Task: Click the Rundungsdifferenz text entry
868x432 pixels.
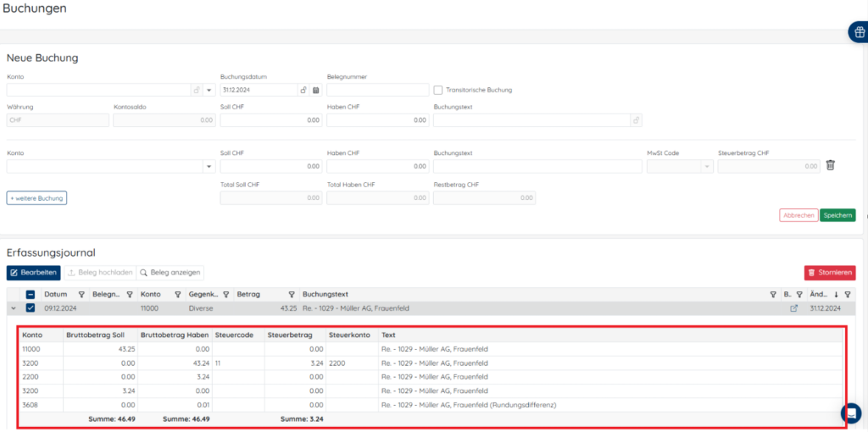Action: click(x=469, y=405)
